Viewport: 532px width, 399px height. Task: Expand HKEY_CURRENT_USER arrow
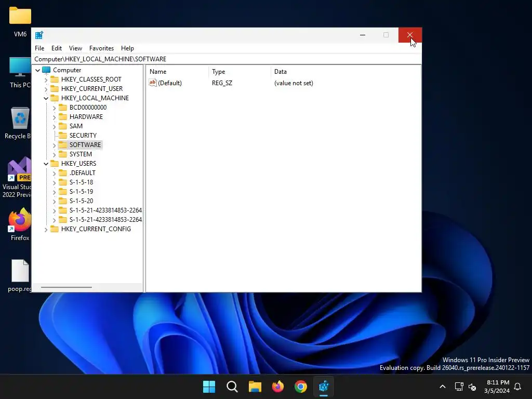pos(46,89)
